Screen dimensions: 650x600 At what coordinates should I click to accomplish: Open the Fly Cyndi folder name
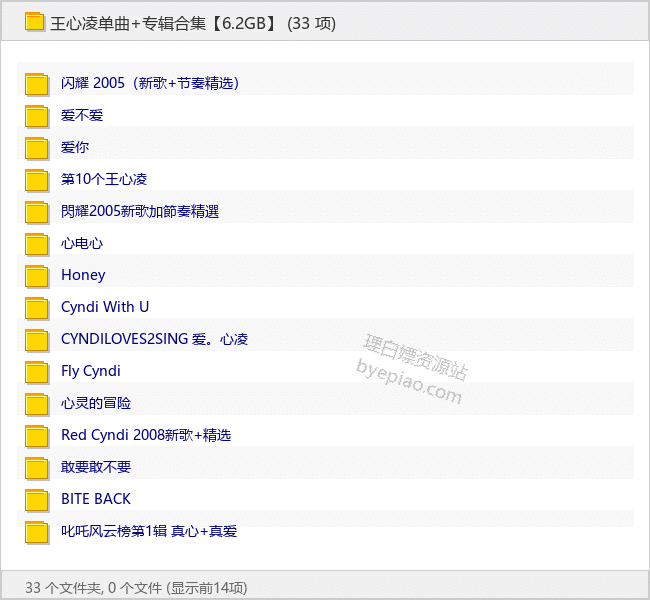[x=91, y=371]
